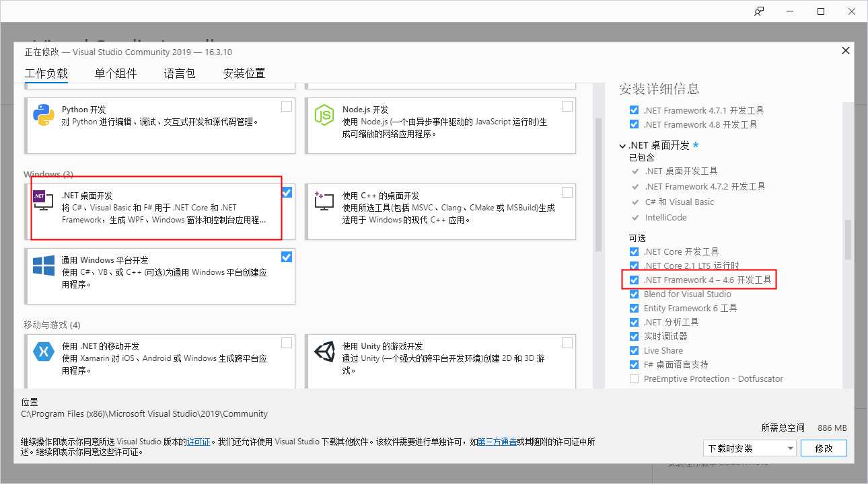Click the 安装详细信息 heading
The width and height of the screenshot is (868, 484).
point(659,89)
